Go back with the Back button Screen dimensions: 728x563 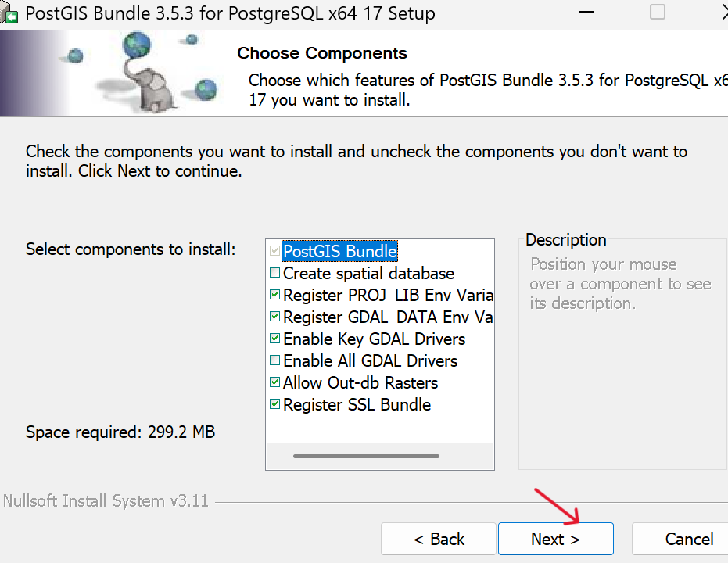click(x=439, y=539)
